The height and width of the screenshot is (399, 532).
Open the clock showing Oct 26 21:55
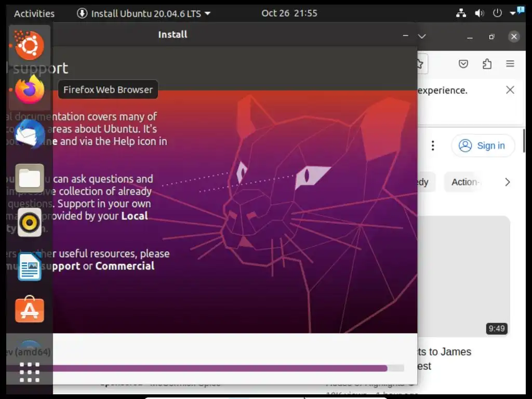click(x=289, y=13)
